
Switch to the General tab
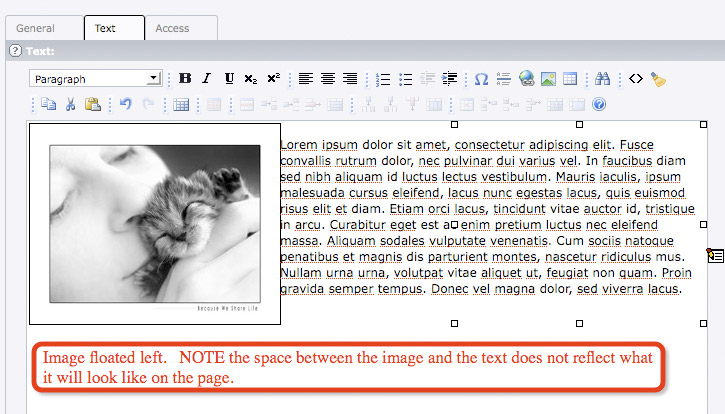click(35, 28)
